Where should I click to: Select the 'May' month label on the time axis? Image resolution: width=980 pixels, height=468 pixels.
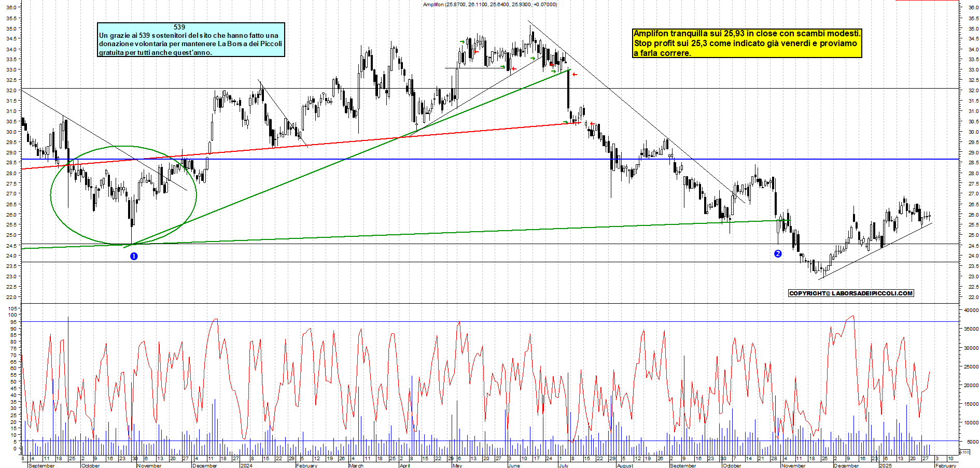coord(457,465)
